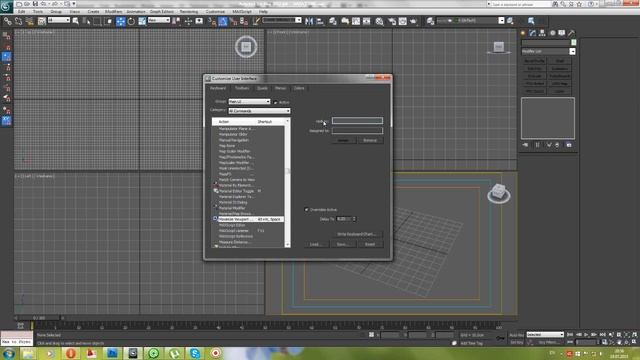Open the Selected key filter dropdown
This screenshot has width=640, height=360.
[x=545, y=335]
